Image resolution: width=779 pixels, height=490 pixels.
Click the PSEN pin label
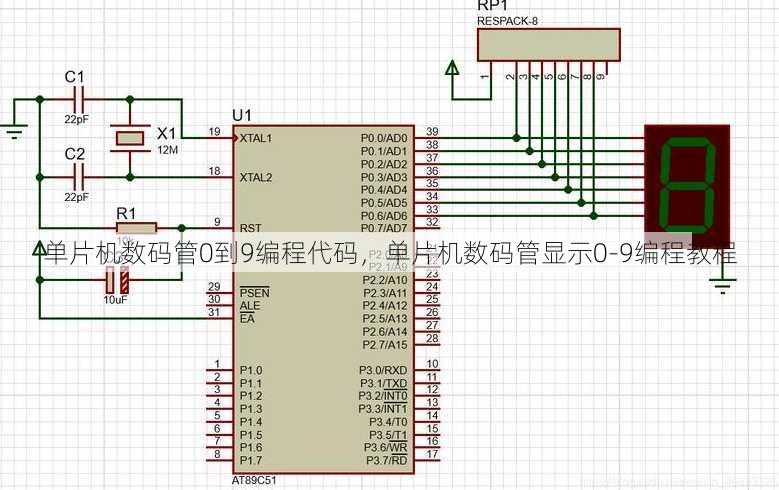click(254, 292)
